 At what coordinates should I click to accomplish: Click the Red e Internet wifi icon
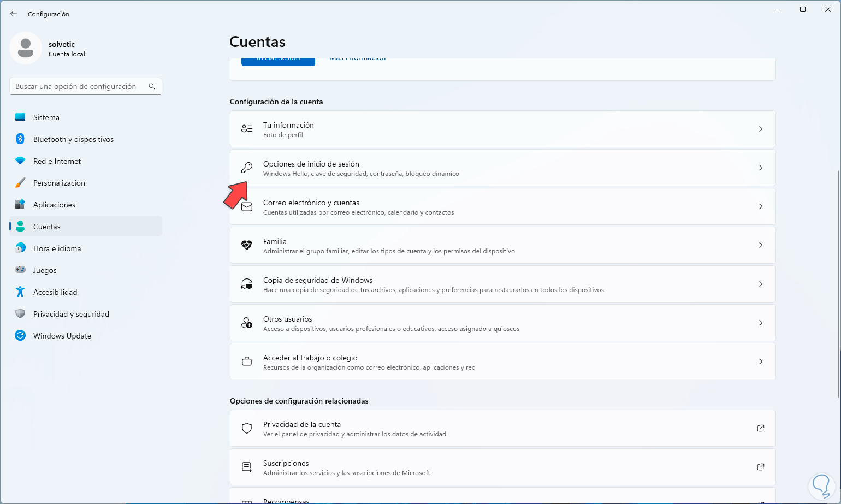tap(20, 161)
